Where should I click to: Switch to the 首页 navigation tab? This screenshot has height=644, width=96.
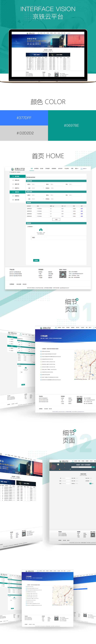pos(32,169)
